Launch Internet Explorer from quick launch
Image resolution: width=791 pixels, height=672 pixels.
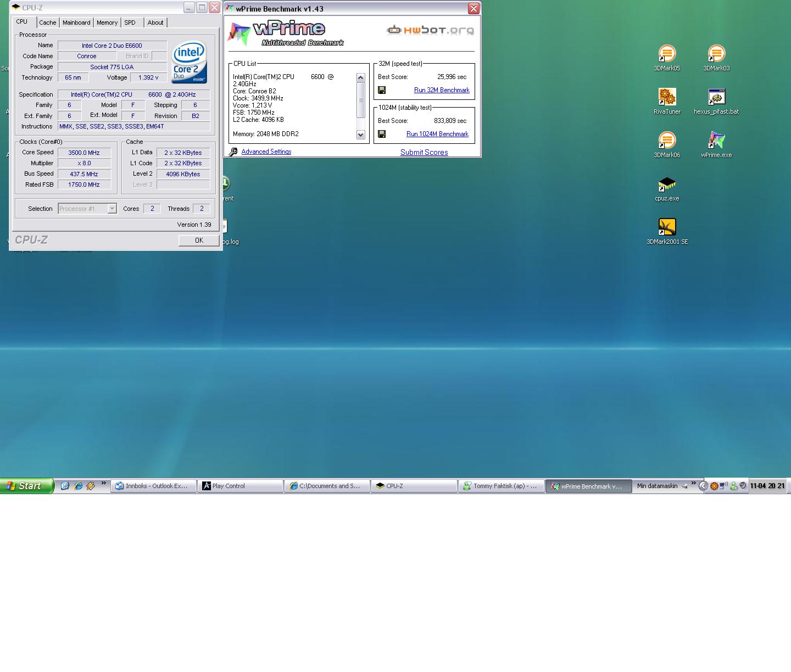click(x=78, y=486)
